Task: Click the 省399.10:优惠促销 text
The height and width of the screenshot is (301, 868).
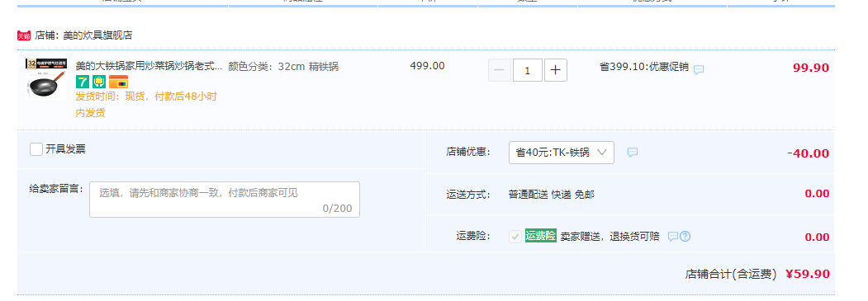Action: [x=644, y=67]
